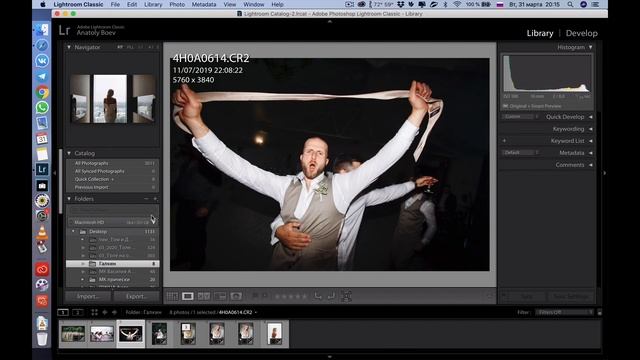
Task: Go forward using the filmstrip right arrow
Action: [114, 312]
